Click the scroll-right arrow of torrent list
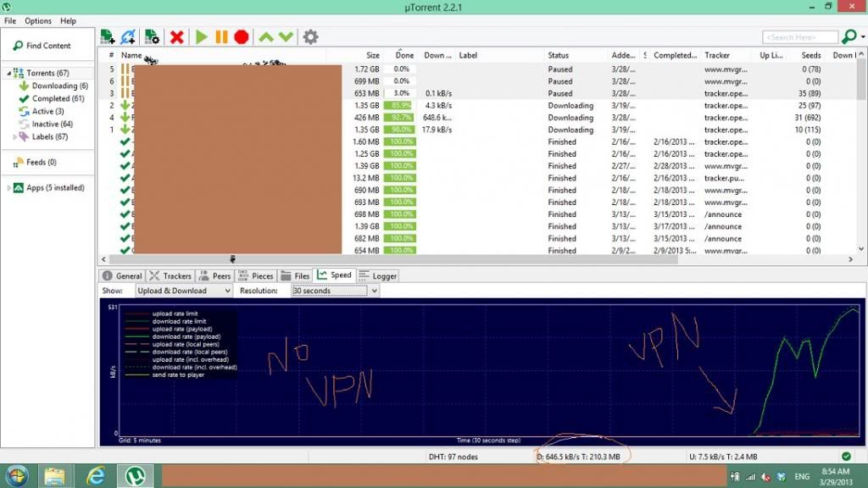Image resolution: width=868 pixels, height=488 pixels. (851, 259)
